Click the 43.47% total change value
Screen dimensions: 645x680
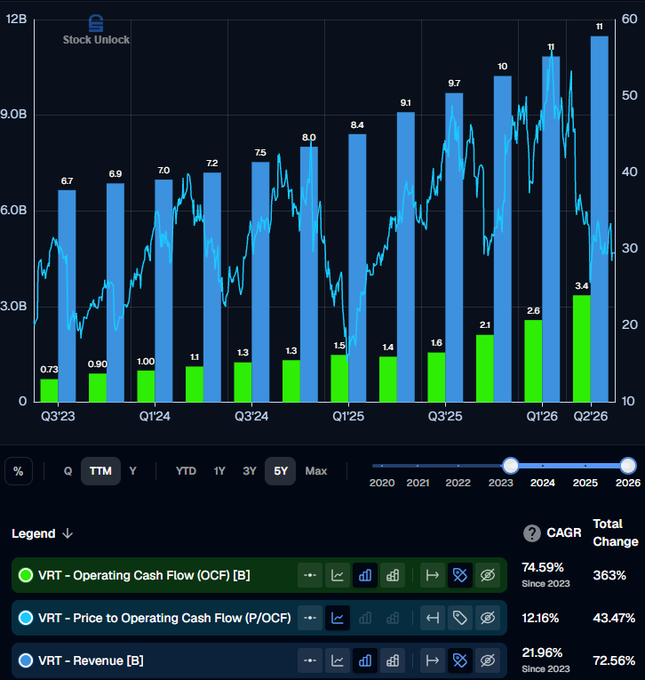coord(614,618)
